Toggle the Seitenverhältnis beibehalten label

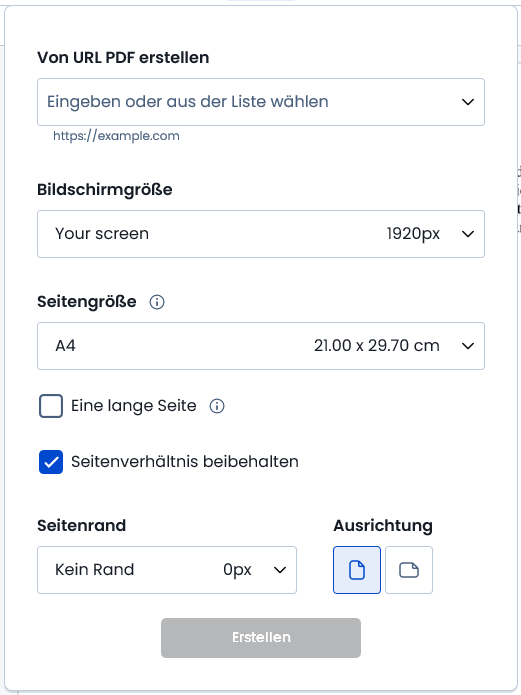(x=185, y=462)
